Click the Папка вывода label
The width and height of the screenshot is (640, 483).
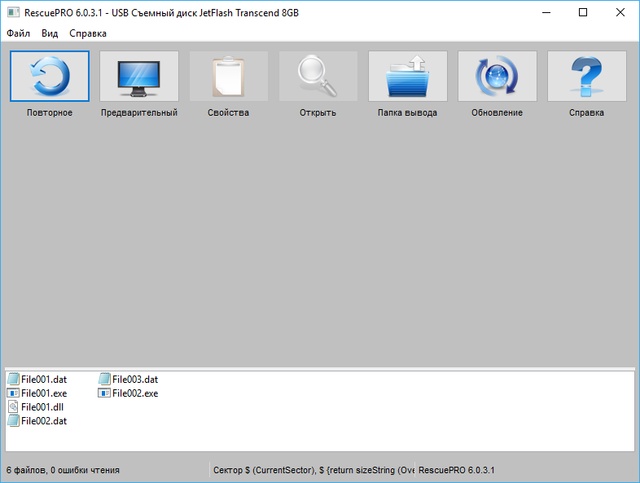coord(407,113)
